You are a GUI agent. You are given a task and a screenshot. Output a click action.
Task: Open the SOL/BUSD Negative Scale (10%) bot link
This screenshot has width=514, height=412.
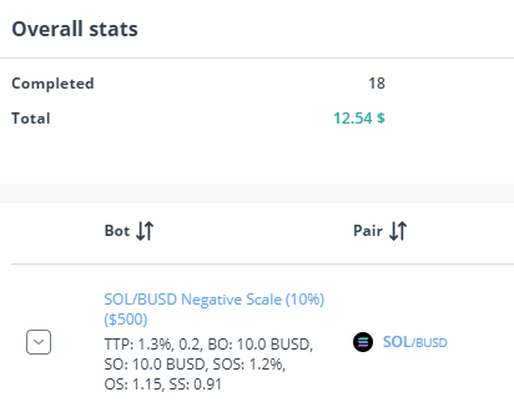[x=214, y=309]
